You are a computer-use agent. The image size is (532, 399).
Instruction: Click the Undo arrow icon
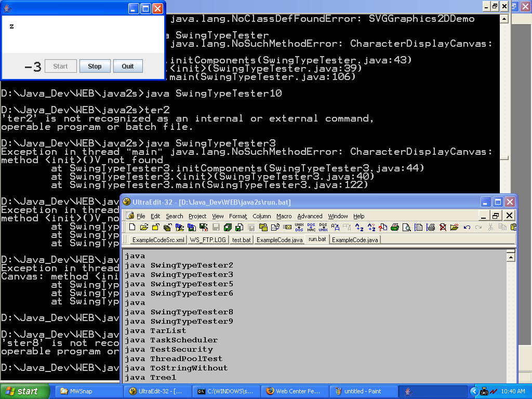[x=467, y=227]
